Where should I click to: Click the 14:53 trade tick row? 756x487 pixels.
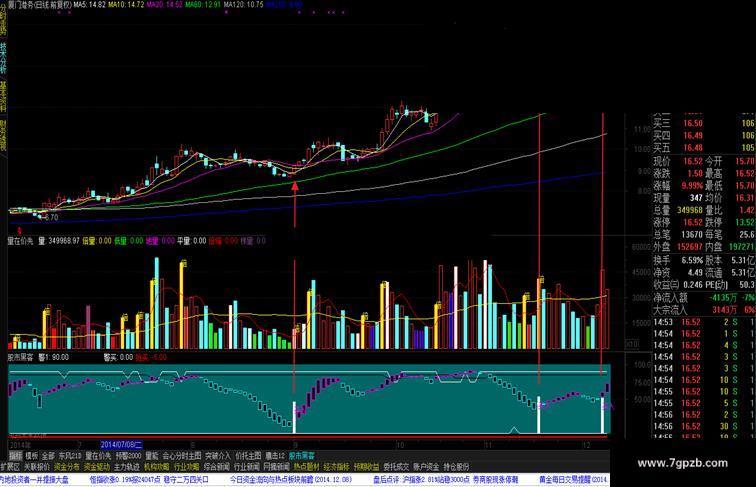[704, 322]
